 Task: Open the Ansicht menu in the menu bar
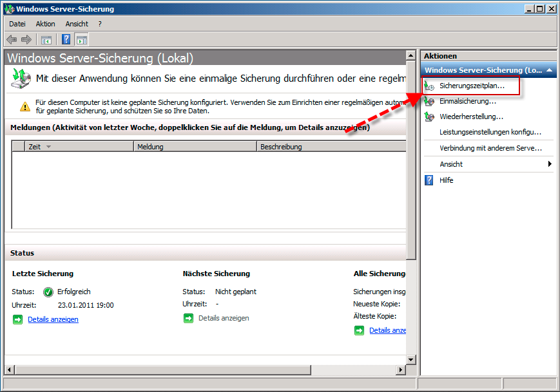[x=77, y=24]
